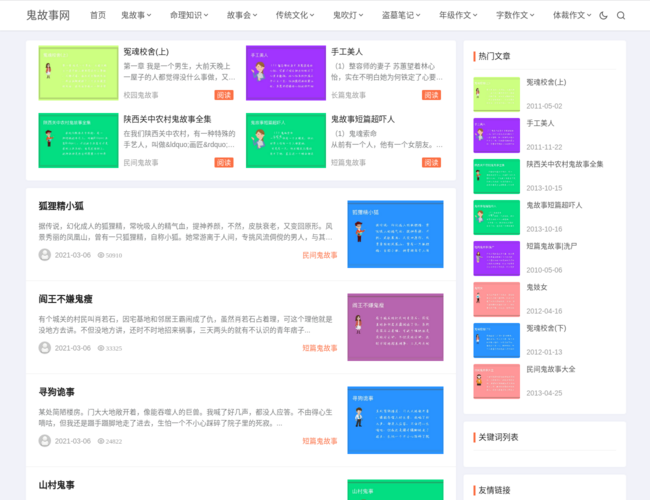
Task: Open featured card title 冤魂校舍(上)
Action: (x=146, y=52)
